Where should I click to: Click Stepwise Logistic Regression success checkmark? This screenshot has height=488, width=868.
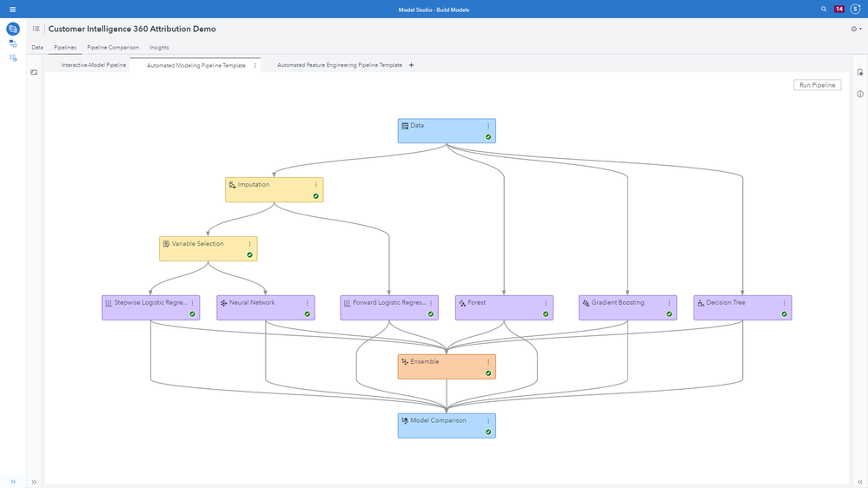coord(193,314)
